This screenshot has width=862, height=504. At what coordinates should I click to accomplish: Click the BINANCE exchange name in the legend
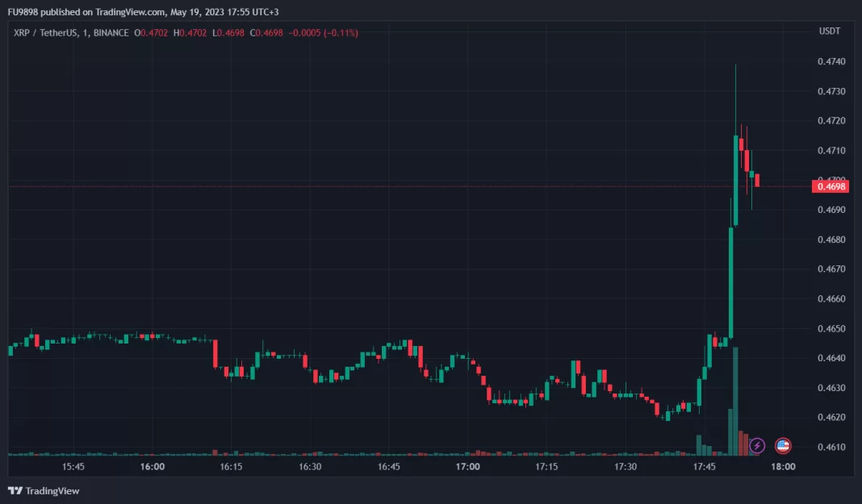coord(111,32)
